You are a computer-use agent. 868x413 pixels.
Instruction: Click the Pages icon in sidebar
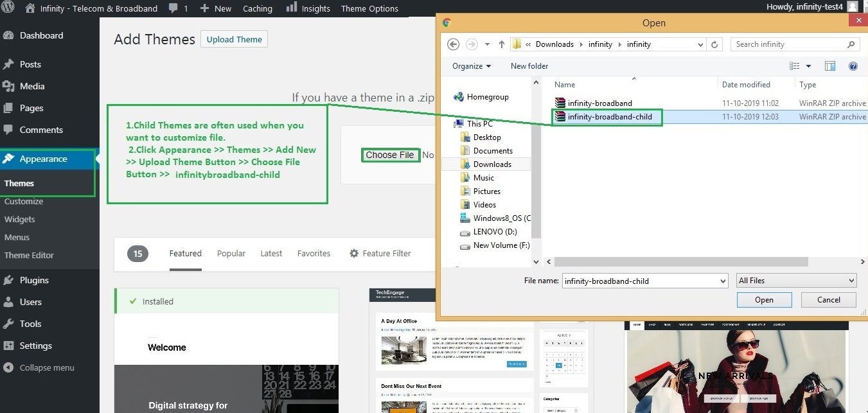(8, 108)
